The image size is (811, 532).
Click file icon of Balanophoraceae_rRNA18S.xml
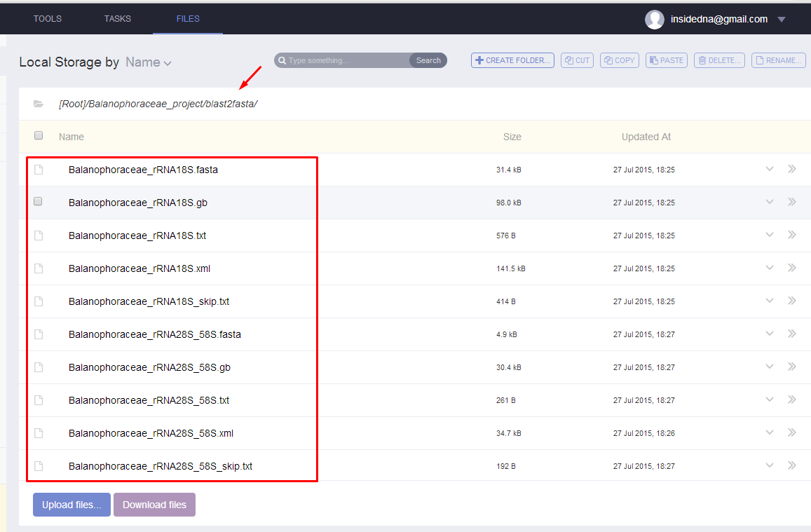point(39,268)
